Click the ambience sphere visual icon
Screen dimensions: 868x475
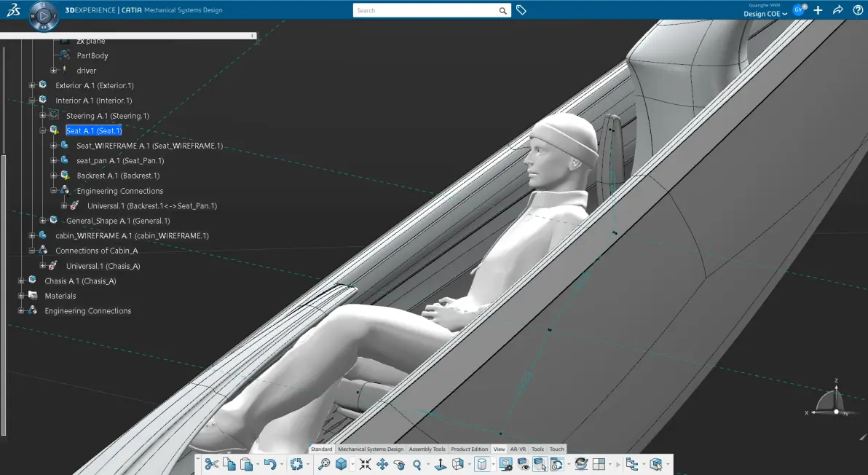click(x=581, y=464)
